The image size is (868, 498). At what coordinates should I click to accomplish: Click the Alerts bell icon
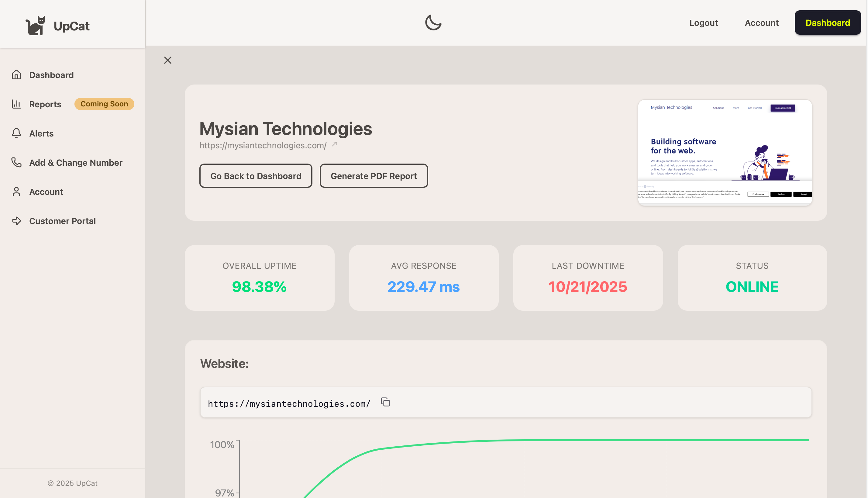[16, 133]
